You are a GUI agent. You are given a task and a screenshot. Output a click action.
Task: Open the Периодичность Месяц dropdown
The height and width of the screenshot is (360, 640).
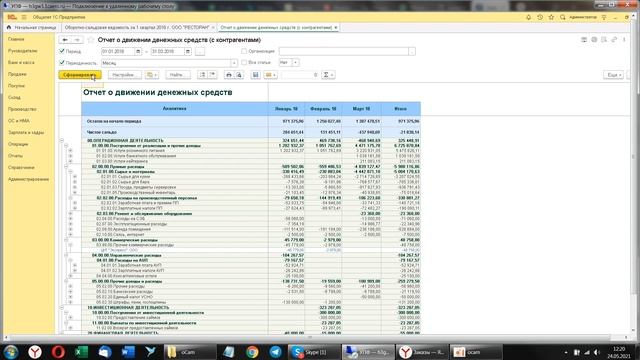[x=234, y=63]
